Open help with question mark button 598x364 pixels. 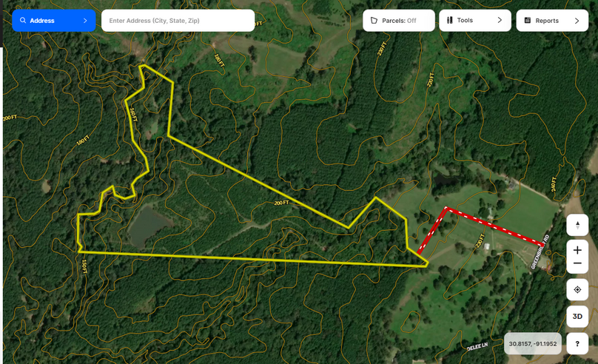(577, 344)
